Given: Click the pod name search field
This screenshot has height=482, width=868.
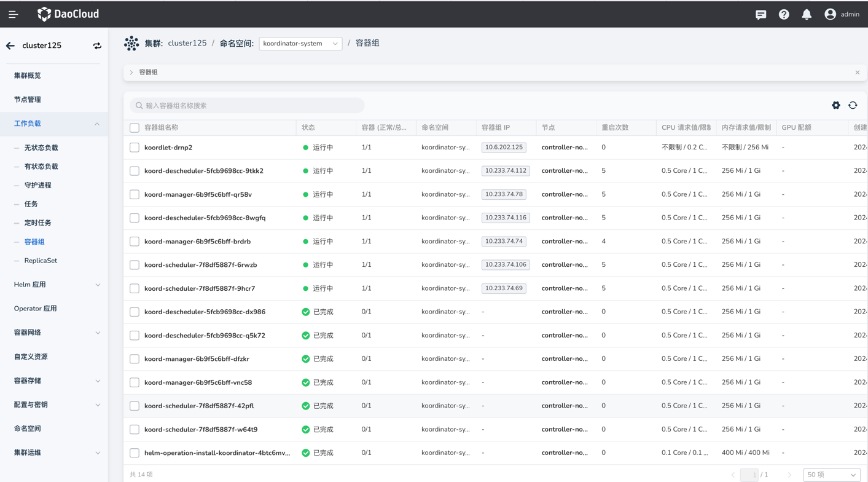Looking at the screenshot, I should pos(247,106).
